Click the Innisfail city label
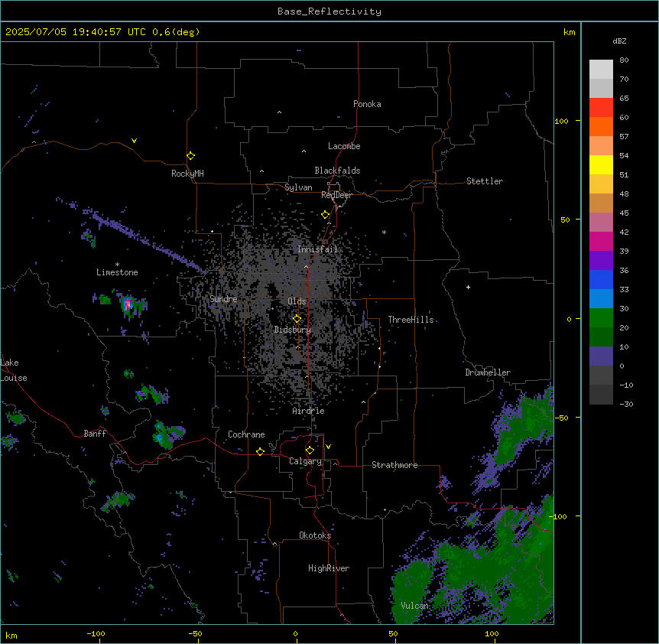 317,249
